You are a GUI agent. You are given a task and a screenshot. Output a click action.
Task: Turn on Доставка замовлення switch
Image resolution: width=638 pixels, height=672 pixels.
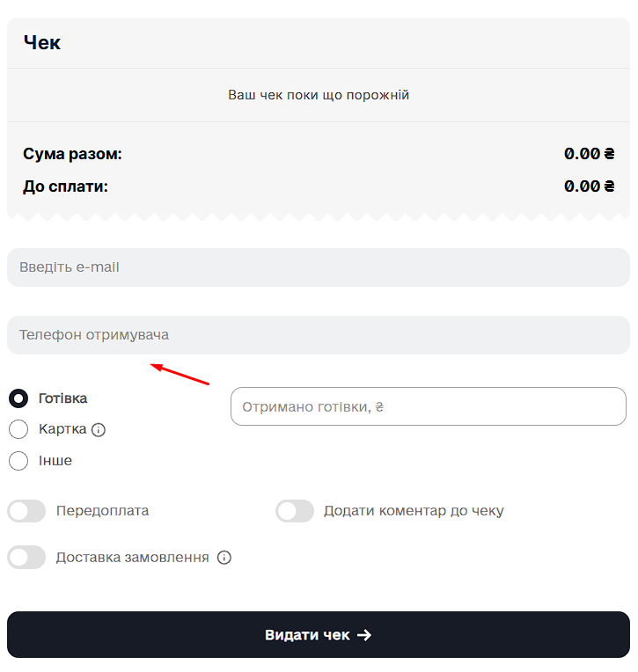(26, 558)
